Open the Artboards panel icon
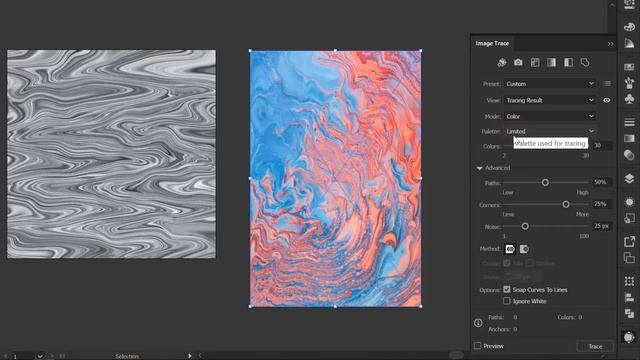Viewport: 640px width, 360px height. (x=629, y=258)
